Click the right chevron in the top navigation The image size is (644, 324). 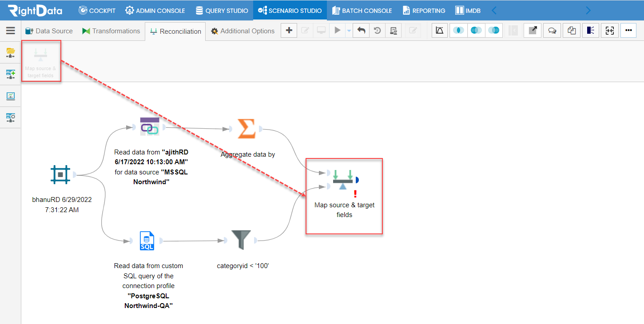tap(588, 10)
